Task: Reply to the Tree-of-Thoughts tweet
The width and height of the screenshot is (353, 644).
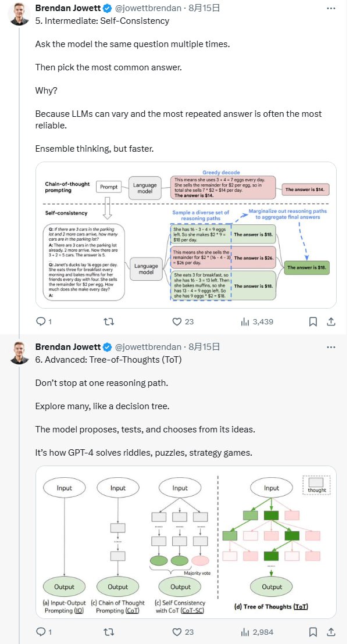Action: (41, 632)
